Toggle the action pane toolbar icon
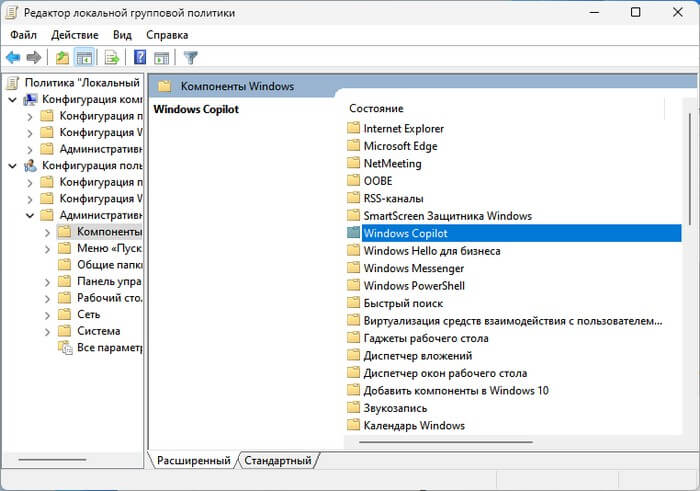The width and height of the screenshot is (700, 491). 161,58
